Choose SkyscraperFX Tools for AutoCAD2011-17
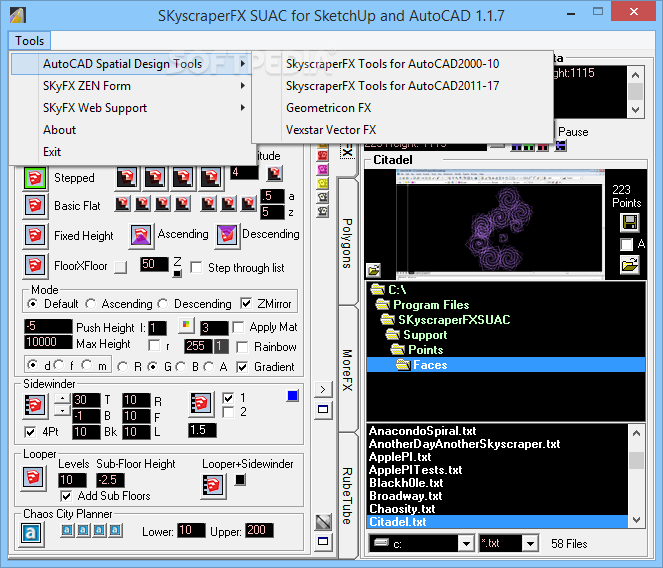The image size is (663, 568). [x=392, y=86]
